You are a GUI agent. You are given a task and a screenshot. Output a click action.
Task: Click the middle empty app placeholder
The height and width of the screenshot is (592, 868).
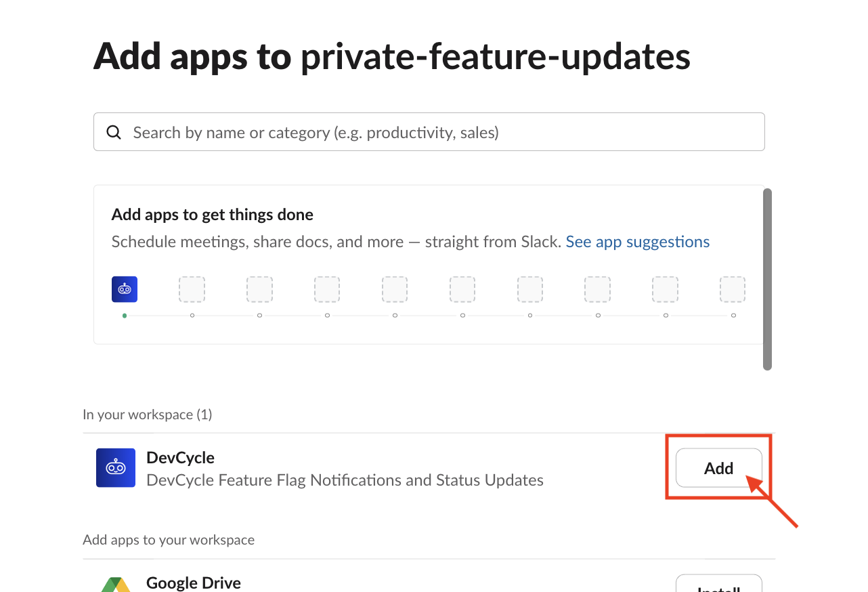[x=462, y=289]
